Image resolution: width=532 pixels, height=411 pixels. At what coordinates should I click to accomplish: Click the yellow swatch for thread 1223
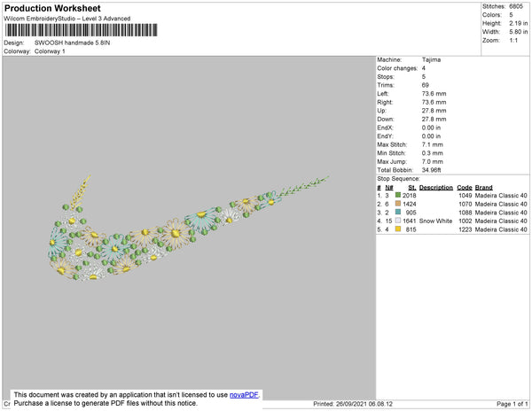tap(398, 229)
